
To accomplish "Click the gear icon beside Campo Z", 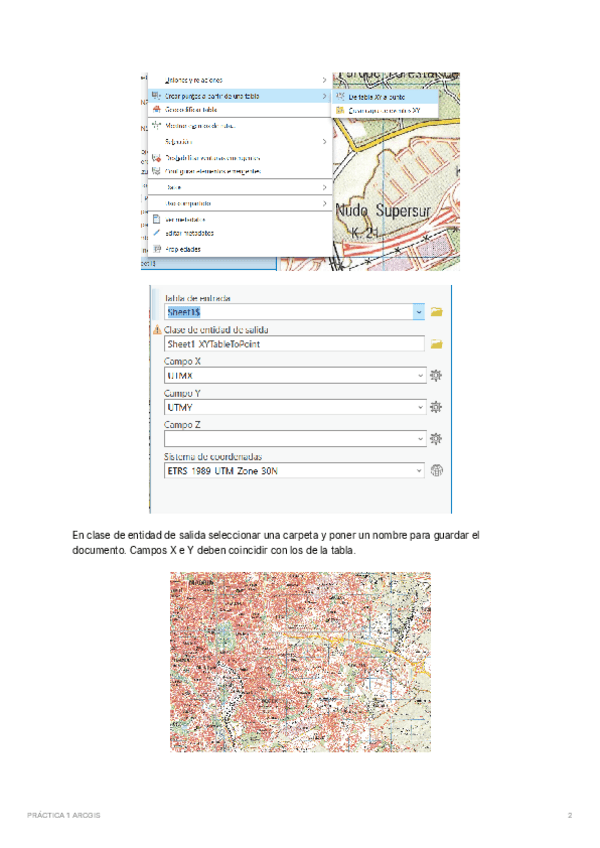I will pyautogui.click(x=436, y=439).
